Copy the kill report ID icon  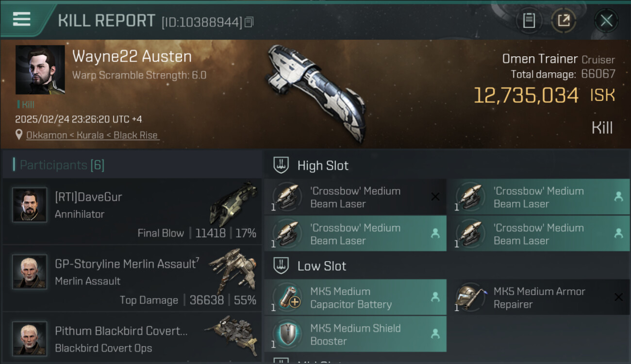coord(249,22)
